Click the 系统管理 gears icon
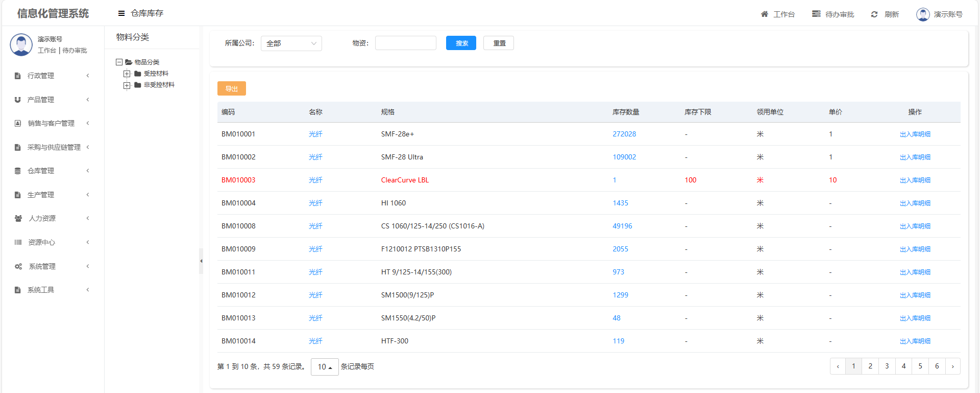Image resolution: width=980 pixels, height=393 pixels. [18, 266]
